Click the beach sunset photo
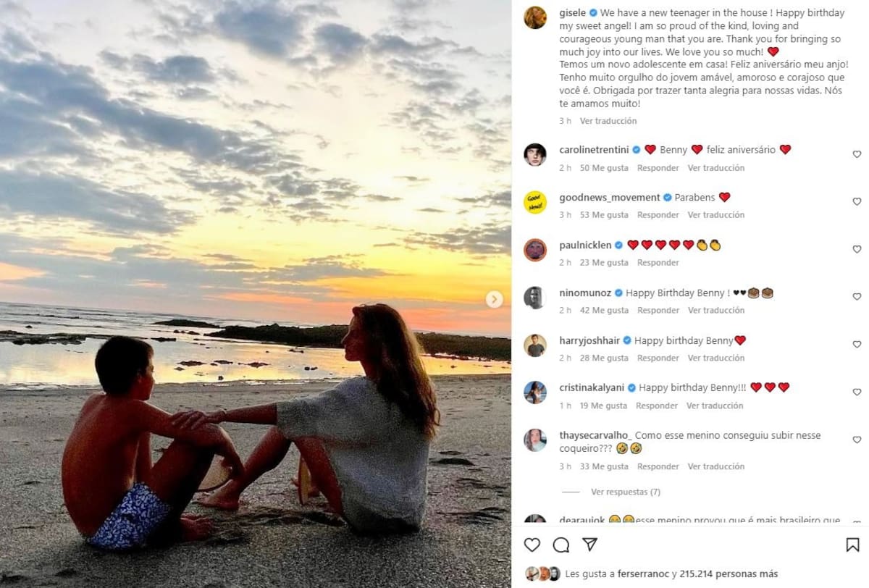The width and height of the screenshot is (869, 588). point(255,294)
